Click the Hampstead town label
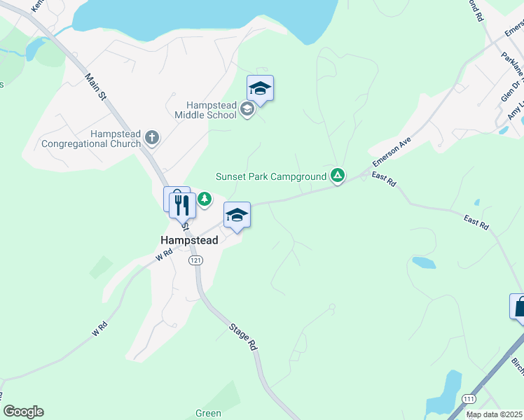The image size is (524, 420). pos(189,240)
